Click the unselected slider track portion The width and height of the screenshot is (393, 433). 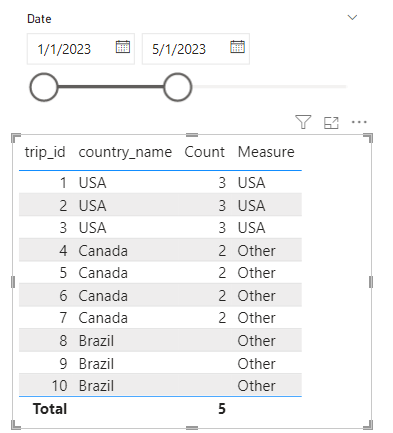click(x=269, y=87)
